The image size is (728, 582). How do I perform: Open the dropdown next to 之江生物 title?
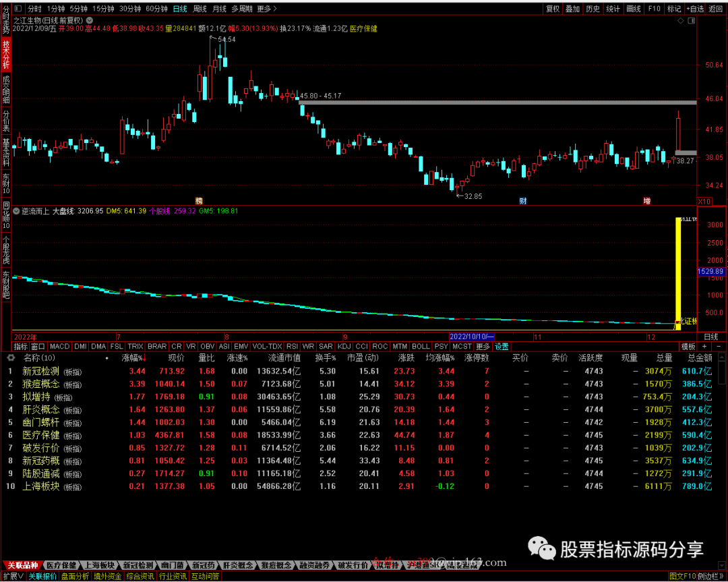coord(90,20)
